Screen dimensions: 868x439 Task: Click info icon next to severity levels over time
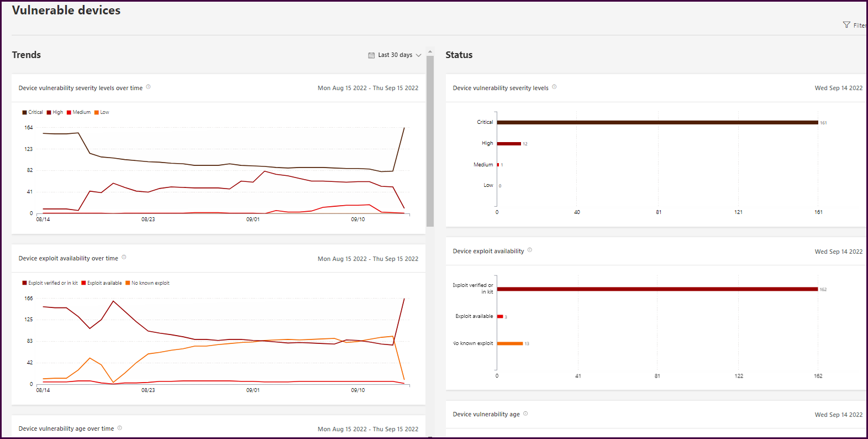pyautogui.click(x=148, y=87)
